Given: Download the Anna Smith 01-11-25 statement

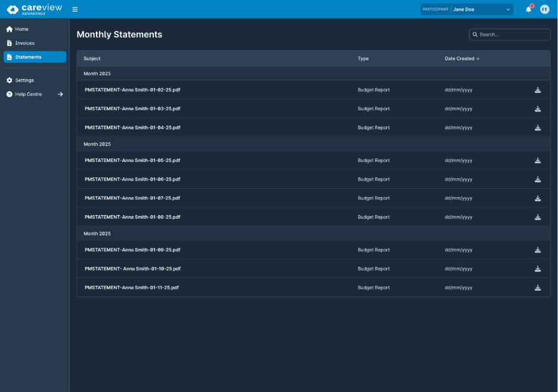Looking at the screenshot, I should pos(538,288).
